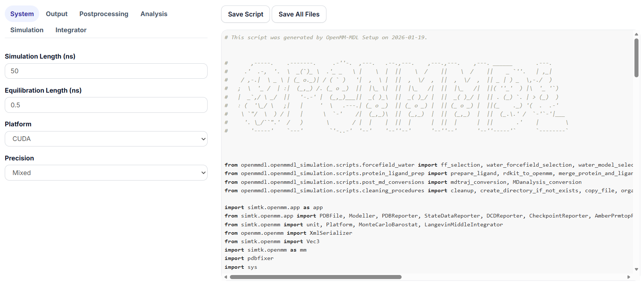The image size is (644, 286).
Task: Click the line importing ff_selection
Action: click(x=429, y=165)
